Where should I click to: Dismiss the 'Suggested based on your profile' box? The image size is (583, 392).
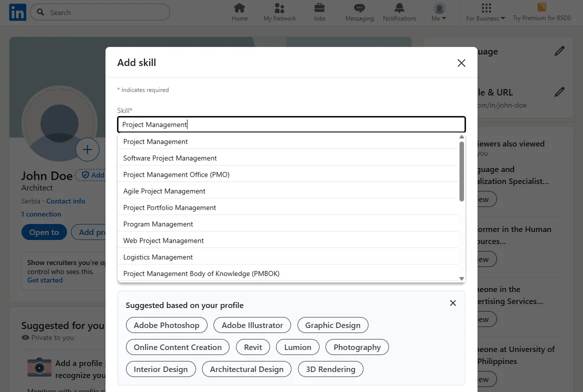coord(452,303)
